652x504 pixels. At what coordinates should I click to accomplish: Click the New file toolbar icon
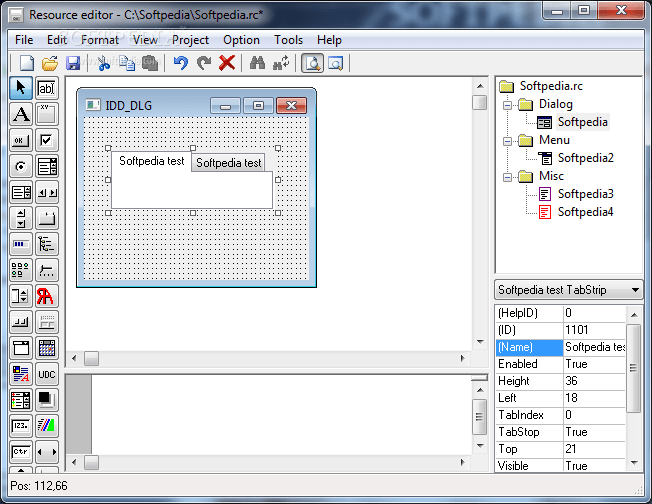tap(27, 63)
